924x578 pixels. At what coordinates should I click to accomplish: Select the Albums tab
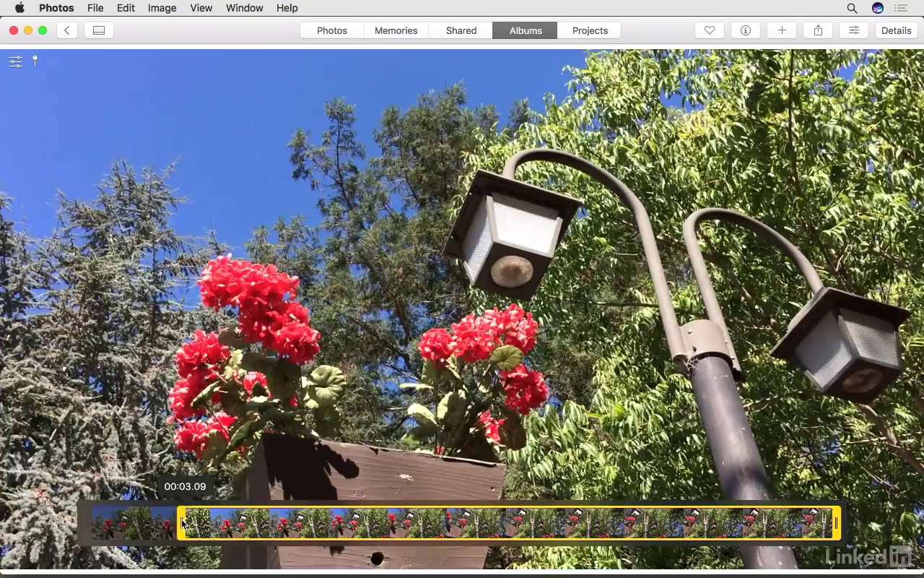[526, 30]
